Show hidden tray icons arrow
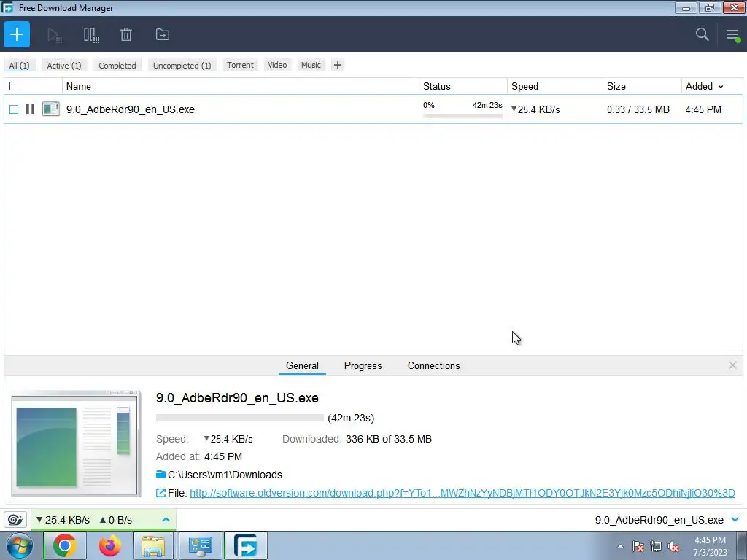This screenshot has height=560, width=747. [620, 546]
